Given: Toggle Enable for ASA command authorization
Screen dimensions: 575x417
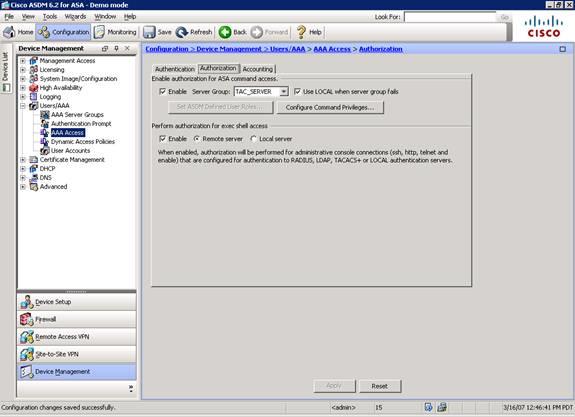Looking at the screenshot, I should (x=162, y=91).
